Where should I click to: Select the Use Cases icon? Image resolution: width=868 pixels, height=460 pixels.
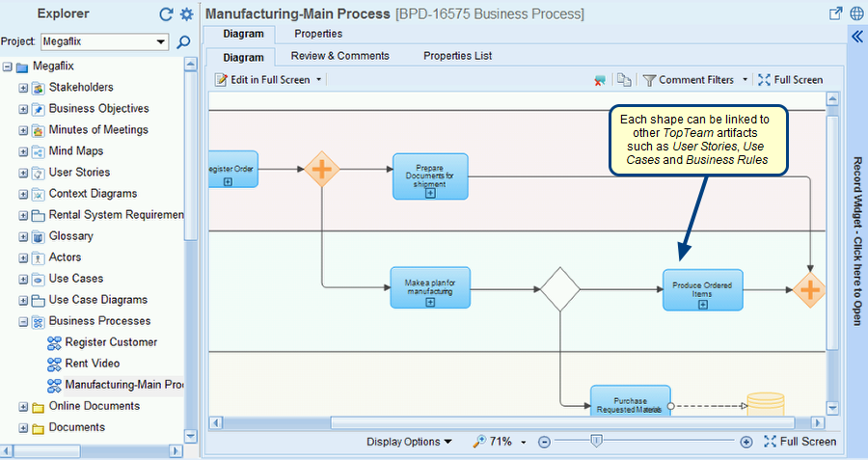coord(39,280)
